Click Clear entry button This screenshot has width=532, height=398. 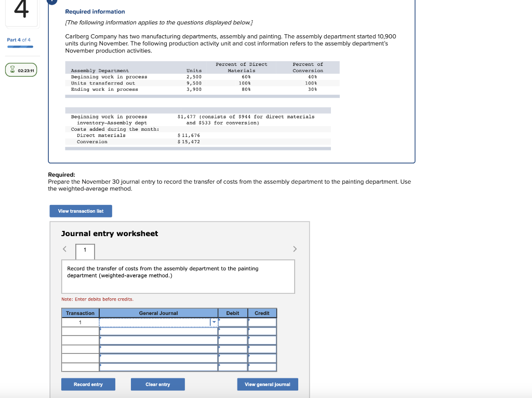pos(158,384)
